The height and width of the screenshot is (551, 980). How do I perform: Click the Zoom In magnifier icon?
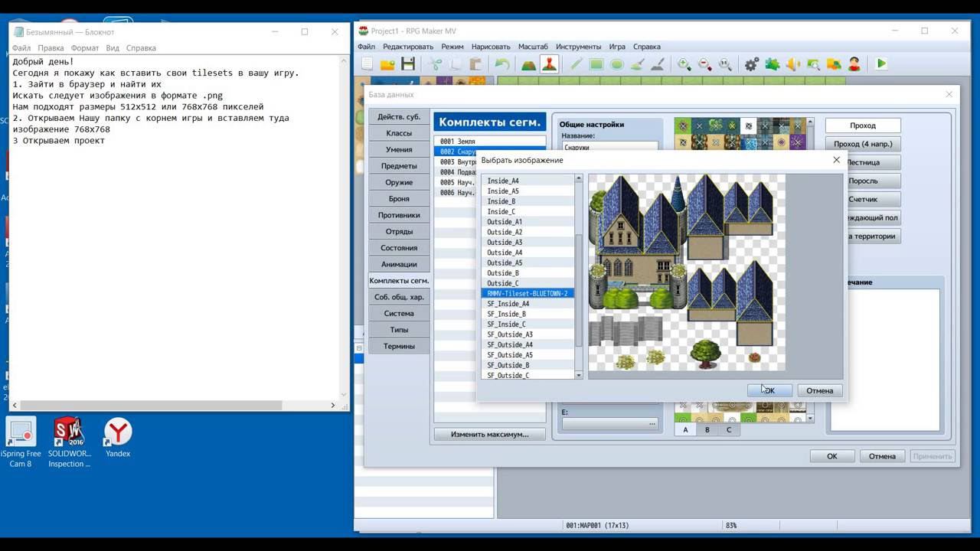pyautogui.click(x=684, y=64)
